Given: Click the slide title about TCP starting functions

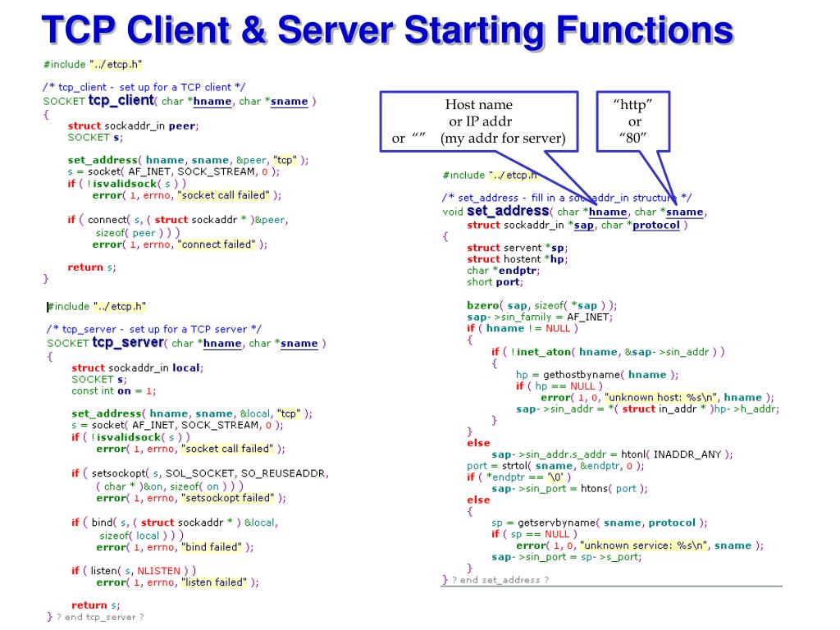Looking at the screenshot, I should point(387,30).
